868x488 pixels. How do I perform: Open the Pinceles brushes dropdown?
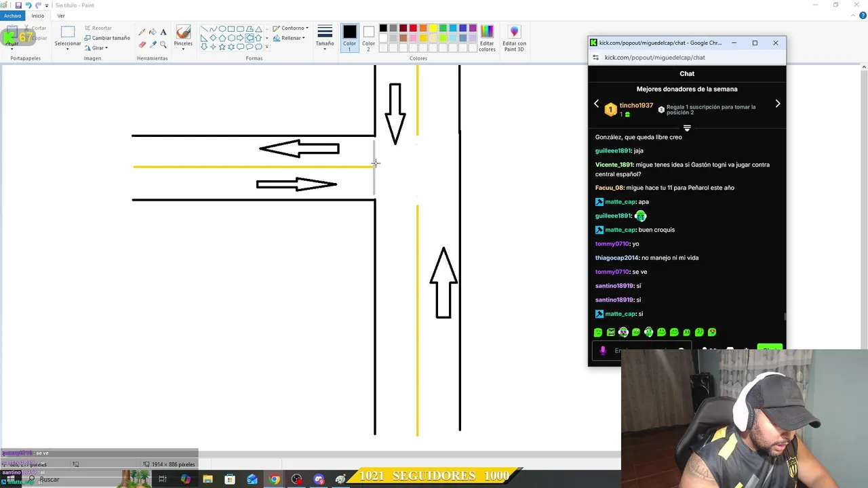(x=183, y=39)
